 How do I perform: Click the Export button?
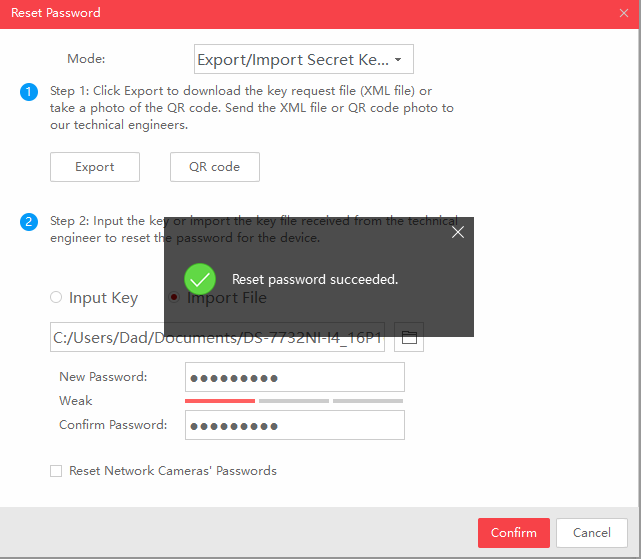point(95,167)
